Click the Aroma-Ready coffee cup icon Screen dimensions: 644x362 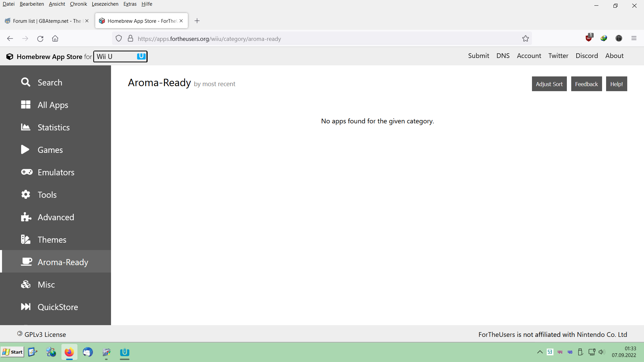(x=26, y=262)
